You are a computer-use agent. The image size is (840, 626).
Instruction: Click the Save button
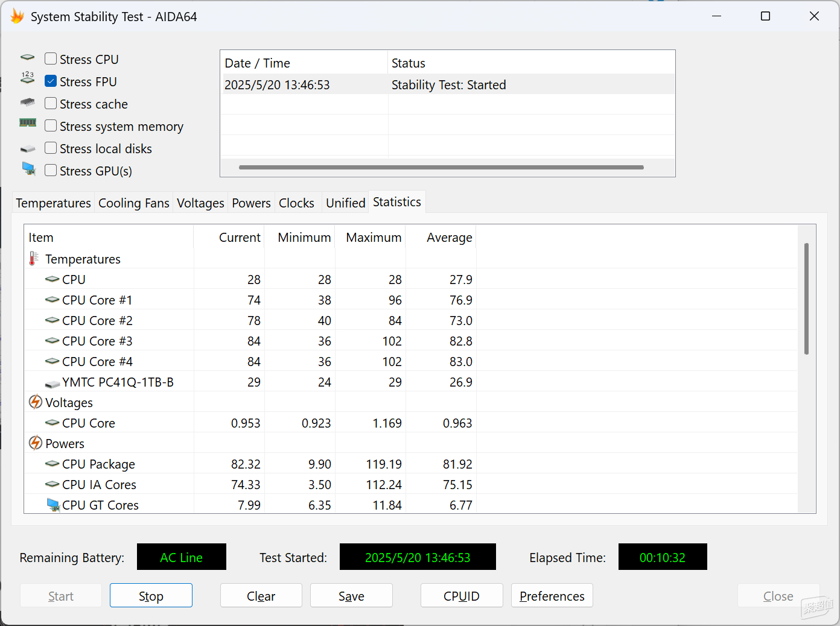pos(351,596)
